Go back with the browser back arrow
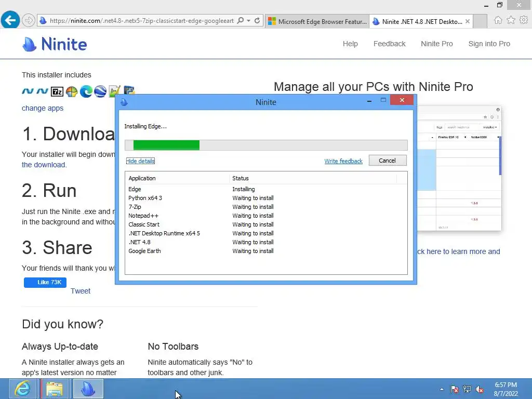Image resolution: width=532 pixels, height=399 pixels. pos(10,20)
